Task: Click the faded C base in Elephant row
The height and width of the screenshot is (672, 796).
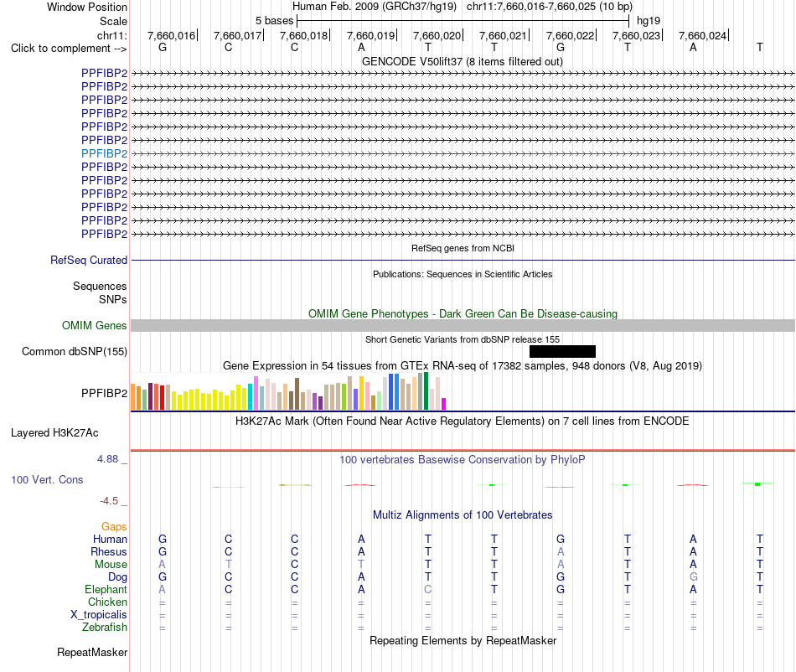Action: (428, 589)
